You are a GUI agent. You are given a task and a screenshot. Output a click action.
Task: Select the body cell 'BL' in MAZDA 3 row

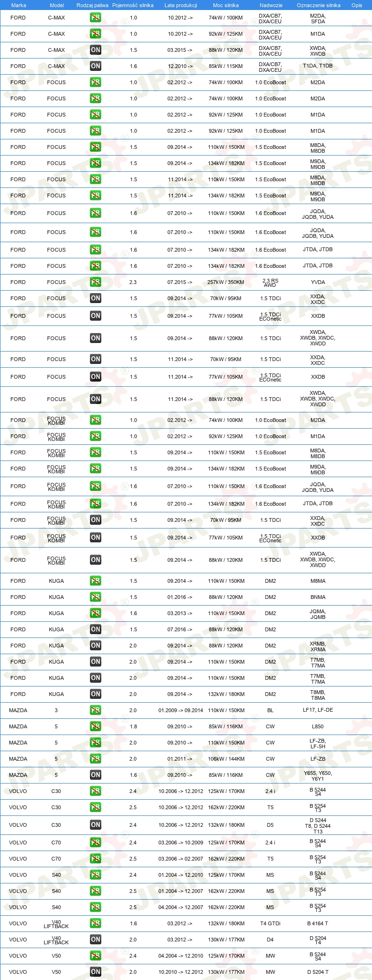coord(270,710)
